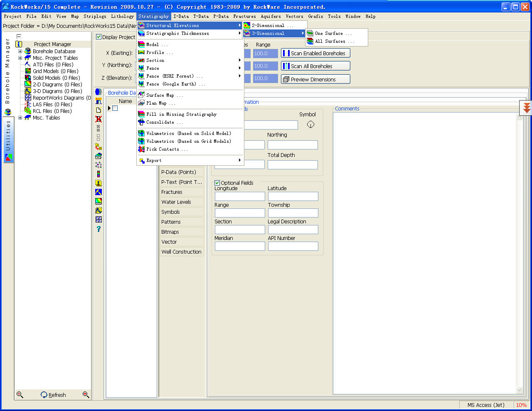
Task: Click the zoom out magnifier in Project Manager
Action: point(86,395)
